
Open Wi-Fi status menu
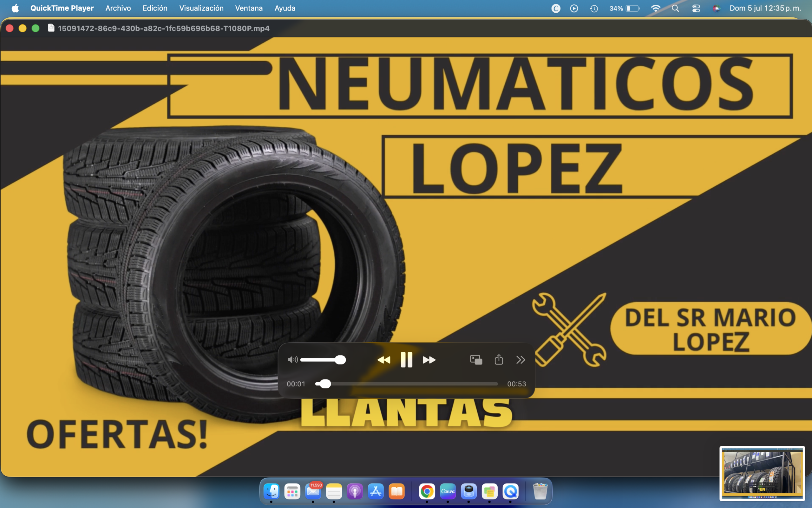pos(655,8)
